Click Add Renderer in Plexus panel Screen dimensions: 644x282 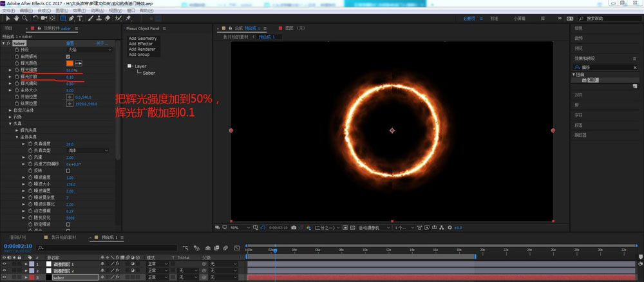[142, 49]
